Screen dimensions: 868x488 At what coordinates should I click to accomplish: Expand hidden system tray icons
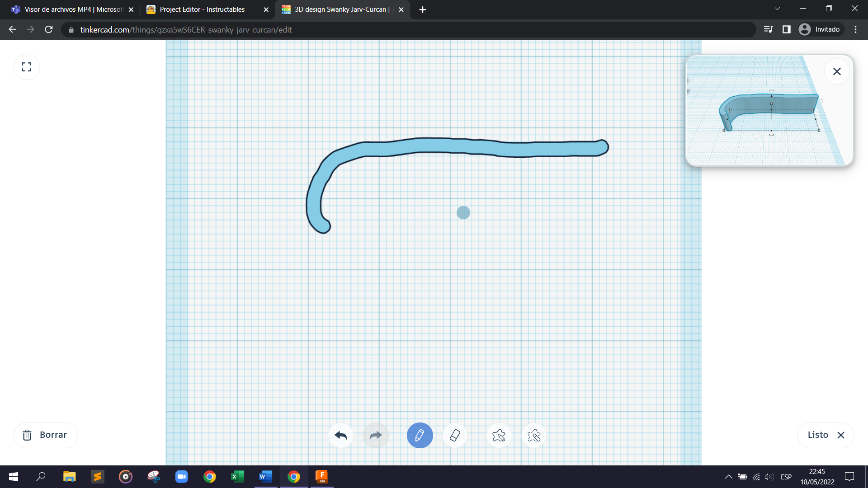pos(728,477)
